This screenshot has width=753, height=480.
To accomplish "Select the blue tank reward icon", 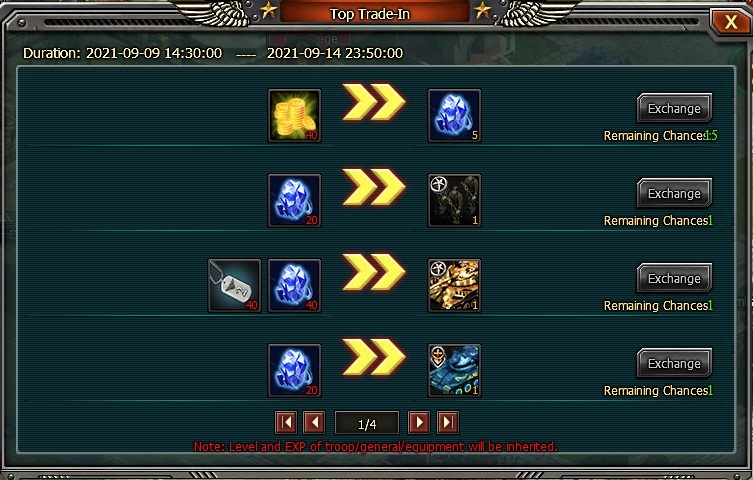I will tap(454, 371).
